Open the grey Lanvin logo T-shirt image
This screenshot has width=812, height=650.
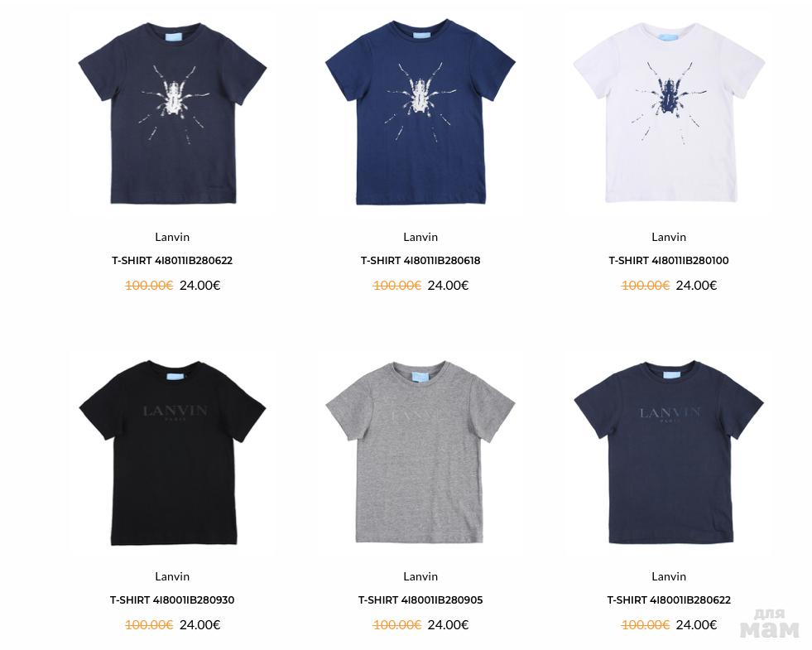(x=420, y=452)
